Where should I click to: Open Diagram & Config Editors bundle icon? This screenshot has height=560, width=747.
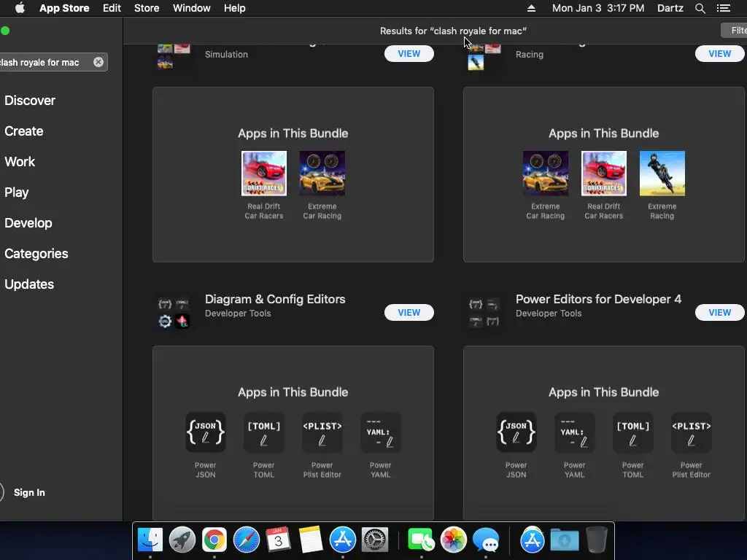tap(174, 313)
